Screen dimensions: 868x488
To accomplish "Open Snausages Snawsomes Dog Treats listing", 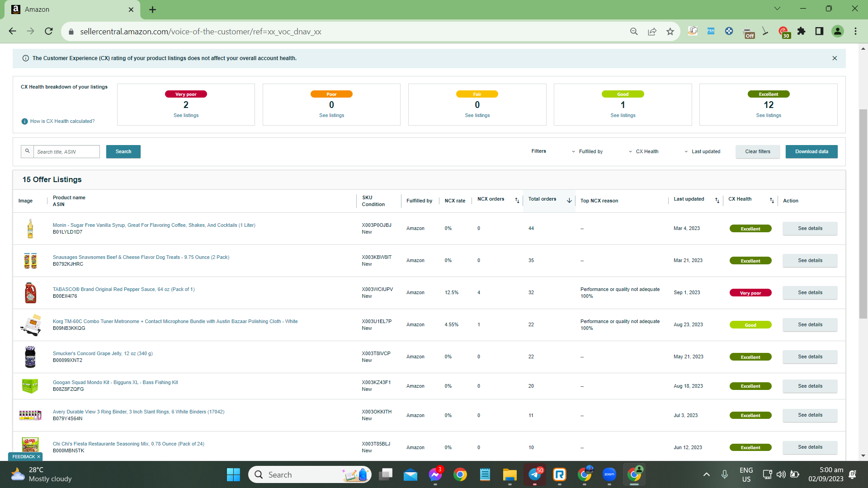I will point(141,257).
